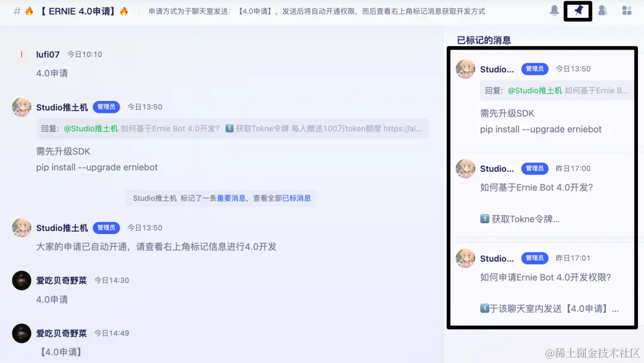644x363 pixels.
Task: Open lufi07's avatar
Action: coord(21,54)
